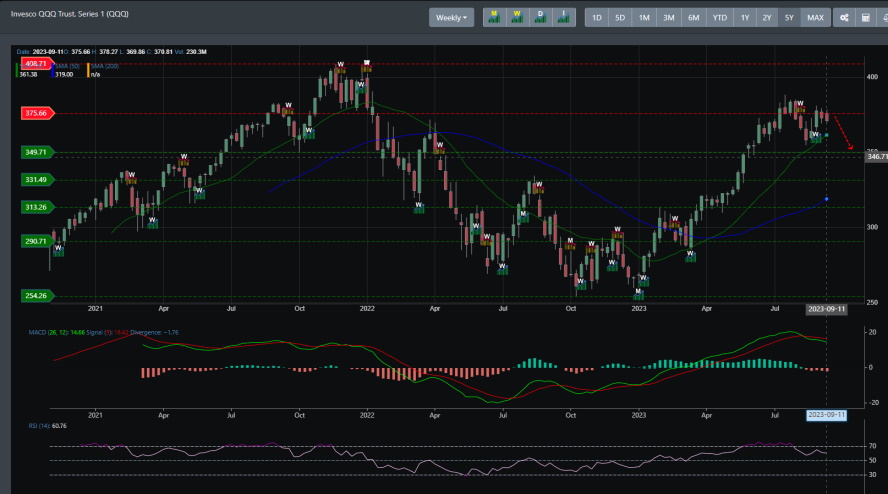The width and height of the screenshot is (888, 494).
Task: Click the 2023-09-11 date label on MACD chart
Action: pyautogui.click(x=826, y=415)
